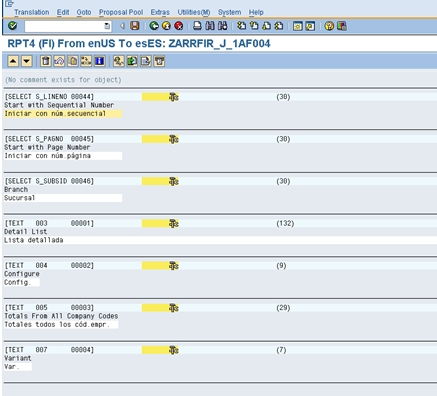Click the Find Next binoculars icon
This screenshot has width=437, height=396.
click(222, 26)
